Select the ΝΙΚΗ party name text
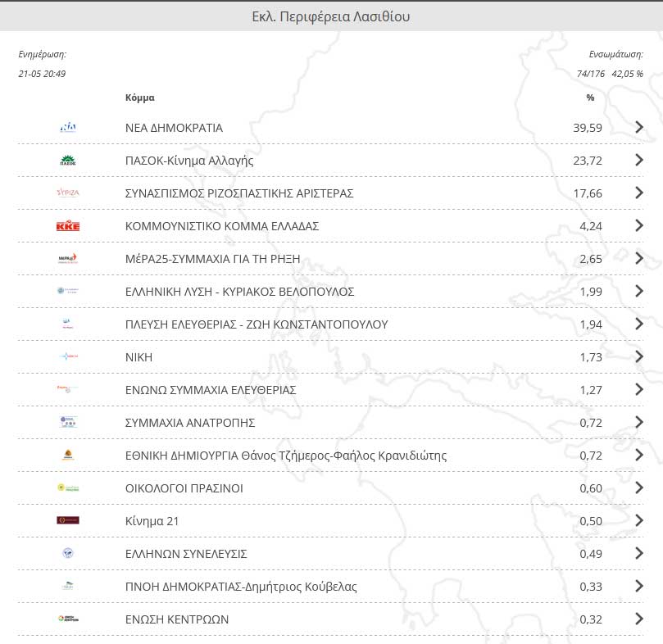The height and width of the screenshot is (644, 663). (x=139, y=357)
